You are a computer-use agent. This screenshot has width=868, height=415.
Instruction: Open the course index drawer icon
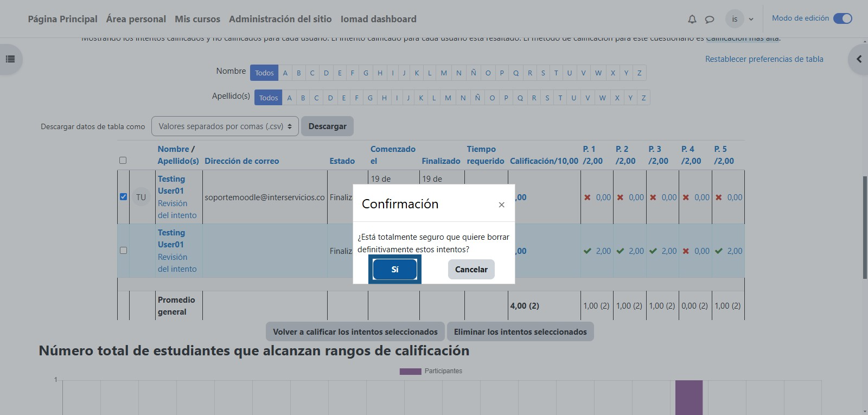[x=10, y=59]
